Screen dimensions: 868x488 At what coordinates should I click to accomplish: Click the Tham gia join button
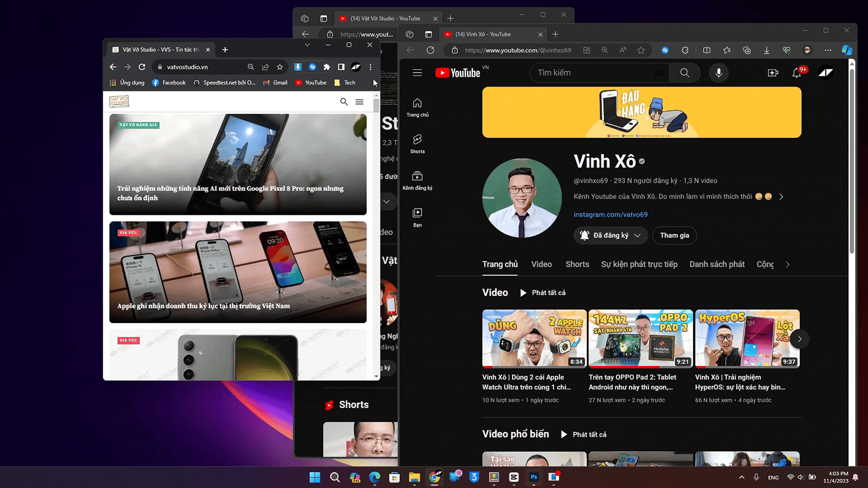[x=674, y=235]
